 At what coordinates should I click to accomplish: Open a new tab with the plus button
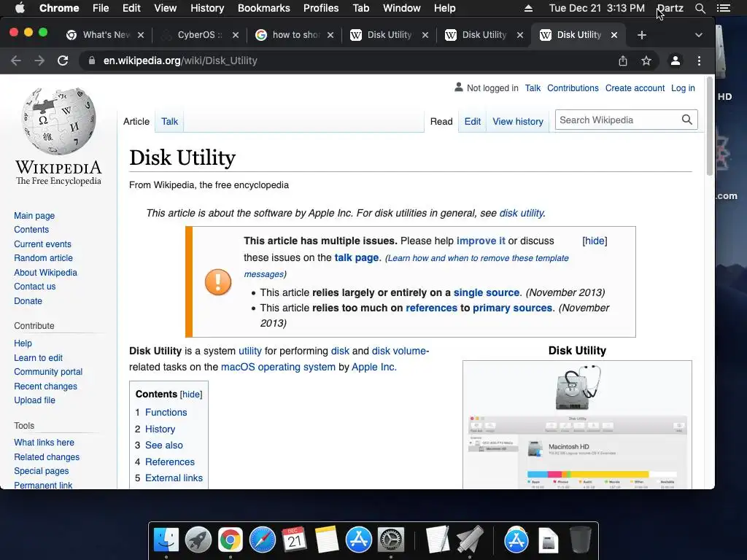642,35
